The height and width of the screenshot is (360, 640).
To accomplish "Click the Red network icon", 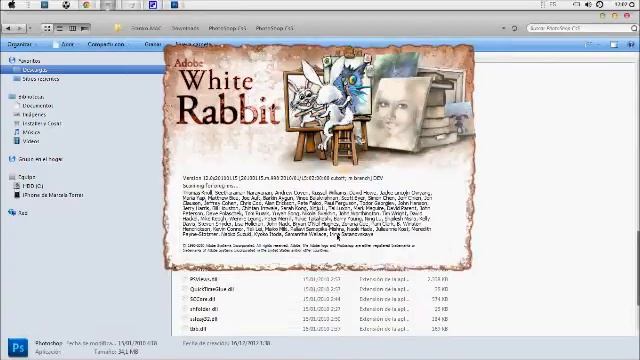I will [x=12, y=213].
